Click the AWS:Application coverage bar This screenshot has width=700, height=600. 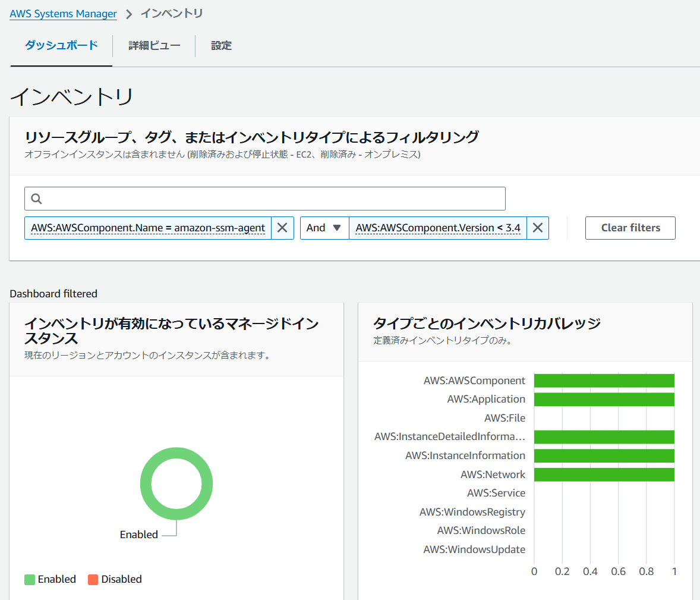pyautogui.click(x=604, y=400)
